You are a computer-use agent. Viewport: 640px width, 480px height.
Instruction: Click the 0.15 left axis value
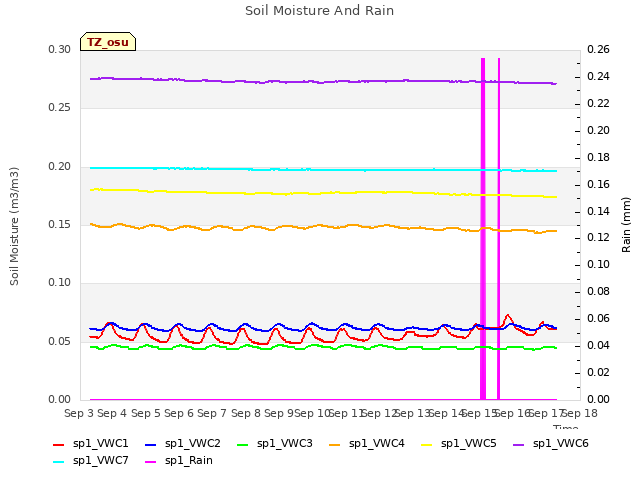[x=60, y=225]
